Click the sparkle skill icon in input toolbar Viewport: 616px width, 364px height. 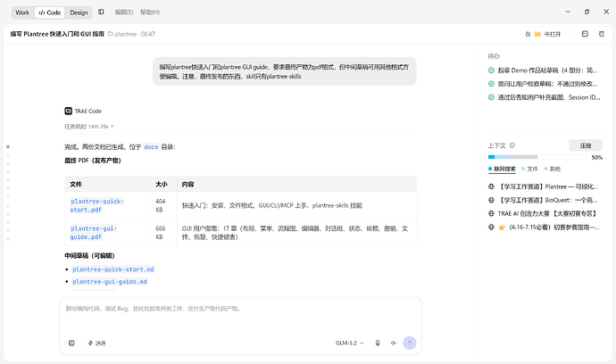pyautogui.click(x=90, y=343)
